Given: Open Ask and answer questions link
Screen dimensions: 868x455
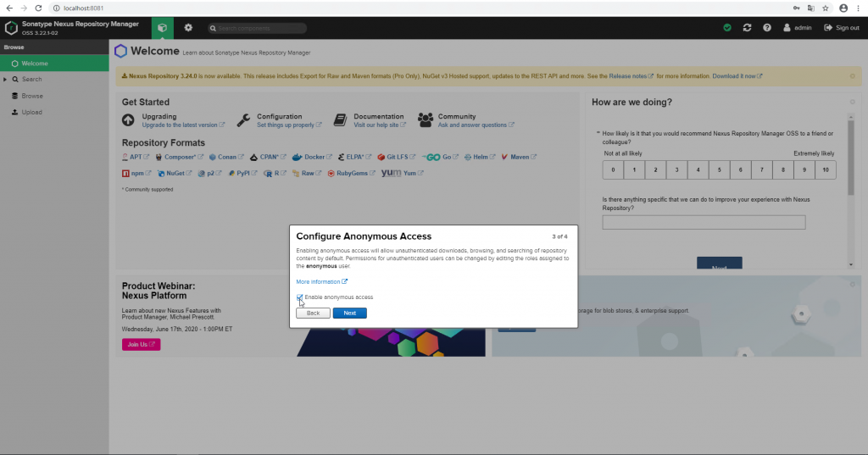Looking at the screenshot, I should click(476, 125).
